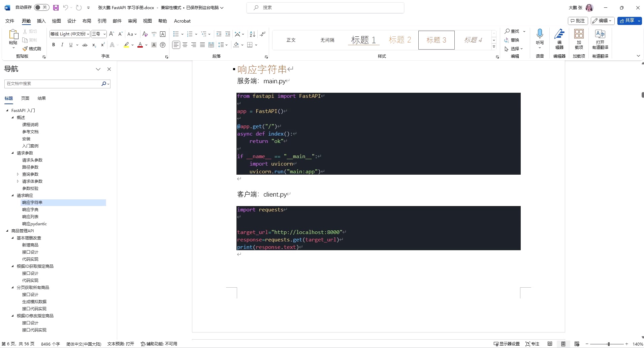The image size is (644, 348).
Task: Switch to the 页面 navigation tab
Action: click(x=25, y=98)
